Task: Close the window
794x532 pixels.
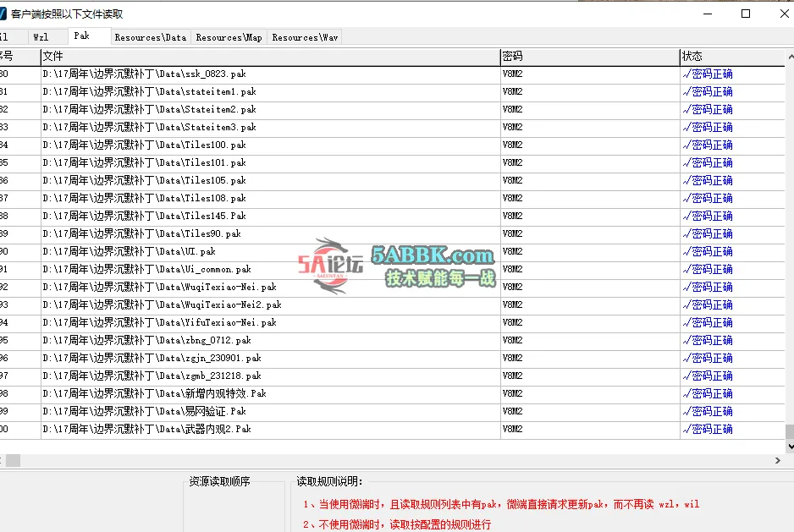Action: coord(784,14)
